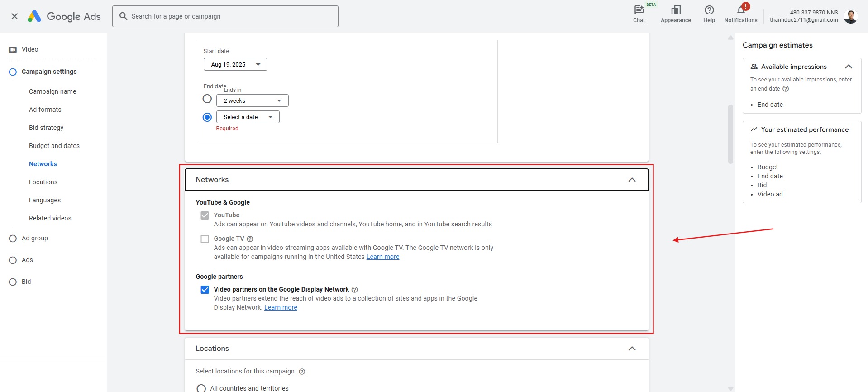Open Bid strategy in the sidebar
The height and width of the screenshot is (392, 868).
[46, 128]
